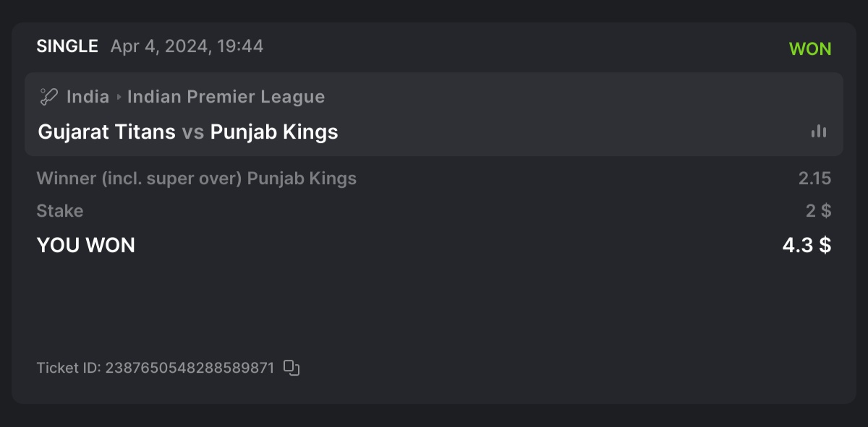Viewport: 868px width, 427px height.
Task: Click the breadcrumb arrow after India
Action: coord(119,97)
